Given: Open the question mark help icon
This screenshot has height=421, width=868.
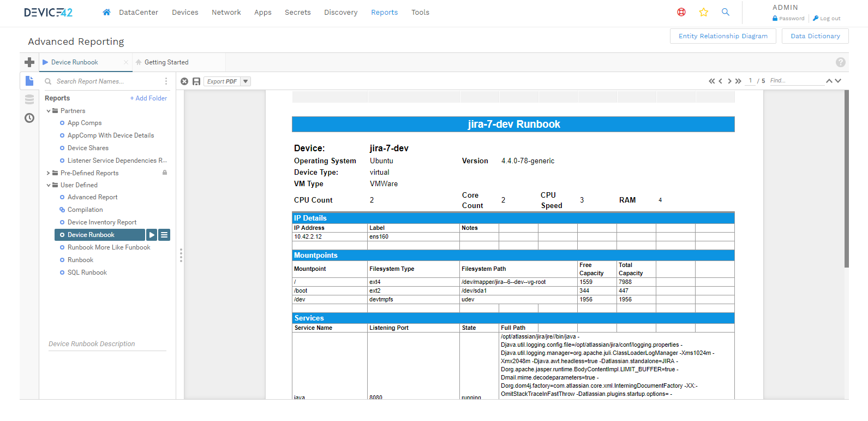Looking at the screenshot, I should tap(841, 62).
